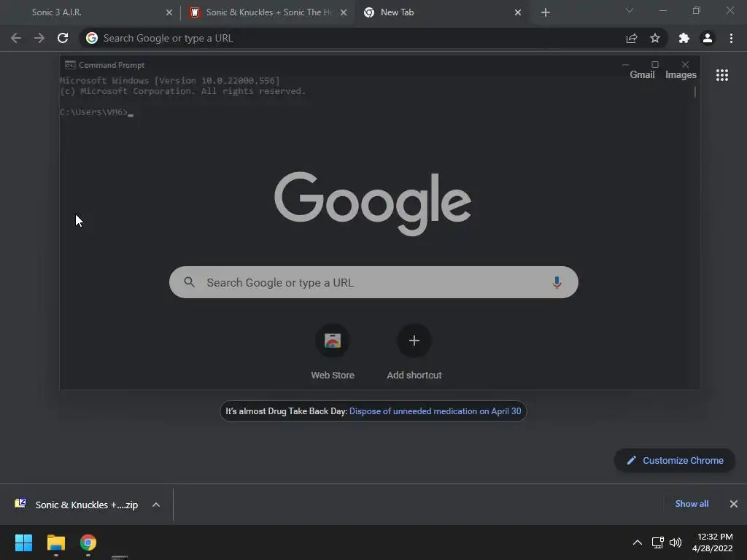Click the Command Prompt title bar icon
The image size is (747, 560).
click(70, 65)
